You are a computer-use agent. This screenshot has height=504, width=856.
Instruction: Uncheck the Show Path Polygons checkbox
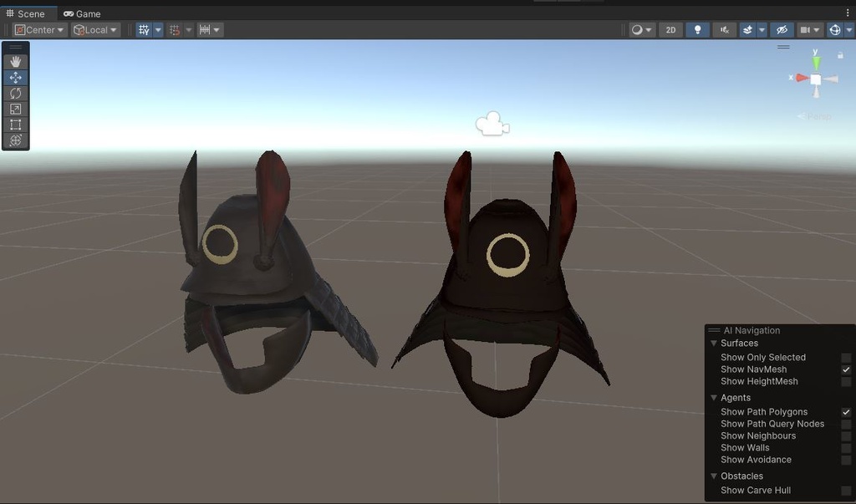point(846,412)
